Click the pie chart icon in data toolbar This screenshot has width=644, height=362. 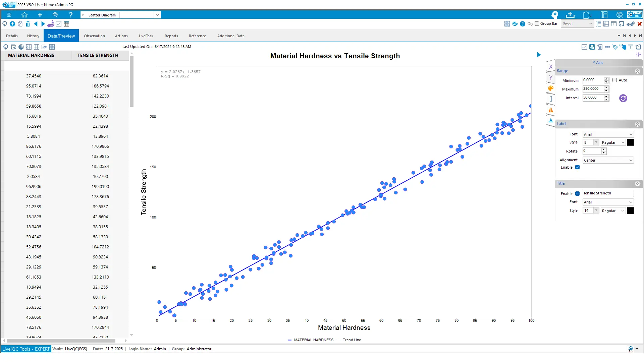[x=21, y=47]
